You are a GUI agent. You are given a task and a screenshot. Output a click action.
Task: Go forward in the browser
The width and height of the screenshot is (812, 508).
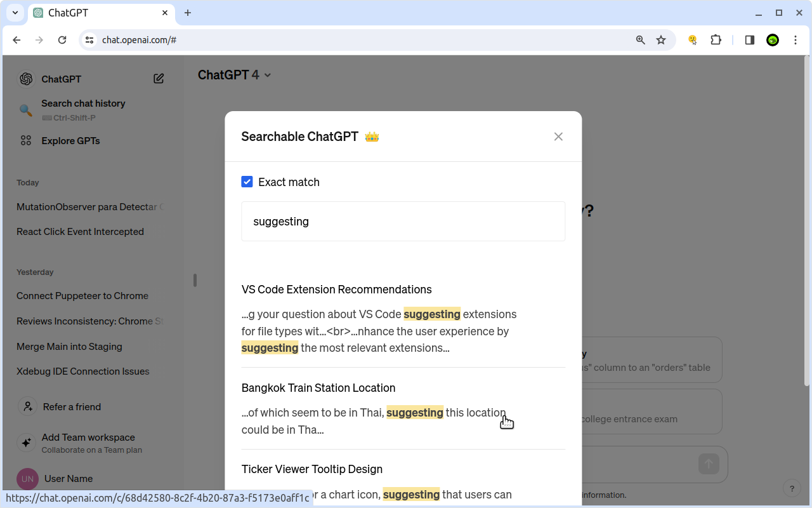(39, 40)
